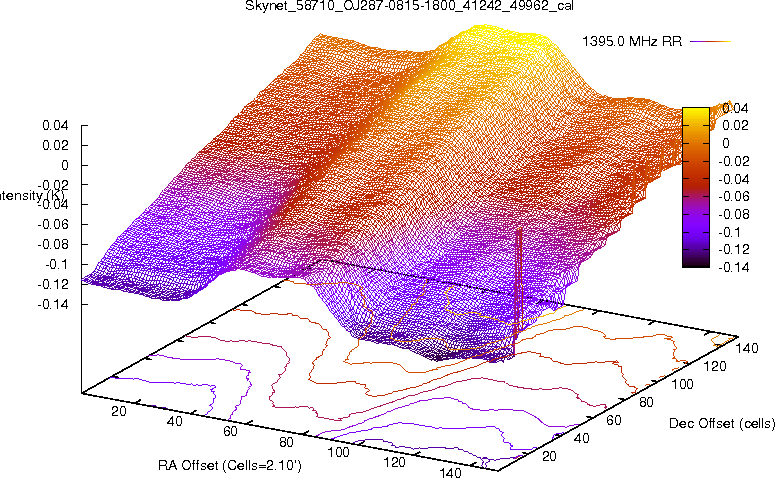Viewport: 775px width, 478px height.
Task: Select the 1395.0 MHz RR legend label
Action: [x=632, y=42]
